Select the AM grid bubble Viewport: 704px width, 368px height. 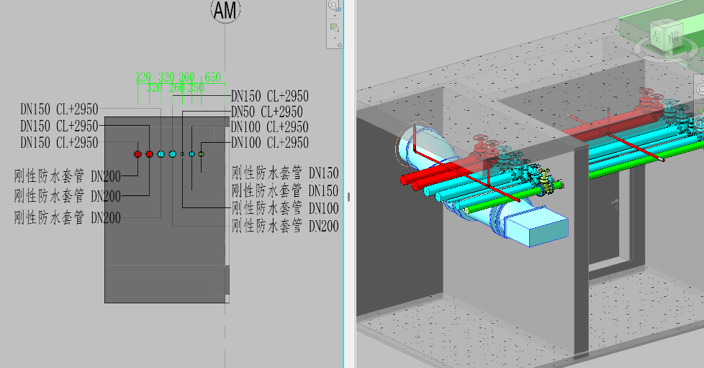click(226, 10)
